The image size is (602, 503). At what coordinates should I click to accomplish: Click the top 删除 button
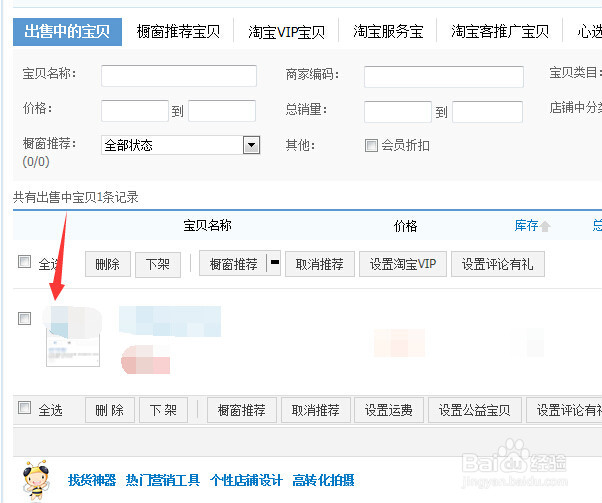coord(108,264)
